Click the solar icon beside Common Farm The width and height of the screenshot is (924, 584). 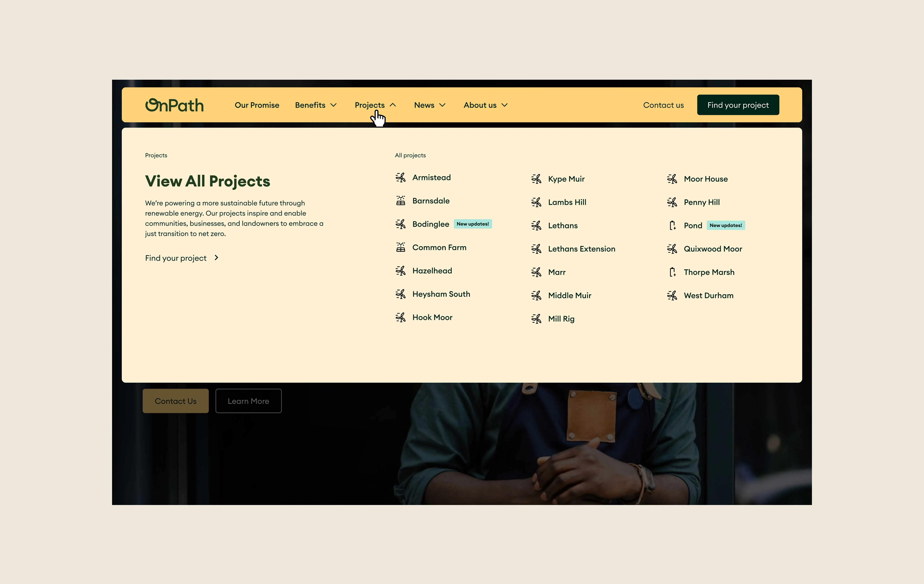(400, 247)
